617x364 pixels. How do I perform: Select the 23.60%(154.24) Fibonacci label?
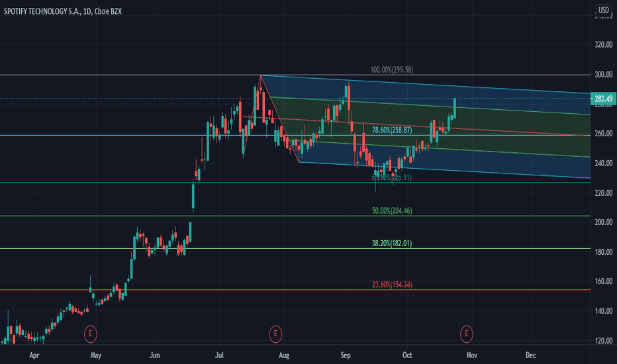click(x=392, y=285)
